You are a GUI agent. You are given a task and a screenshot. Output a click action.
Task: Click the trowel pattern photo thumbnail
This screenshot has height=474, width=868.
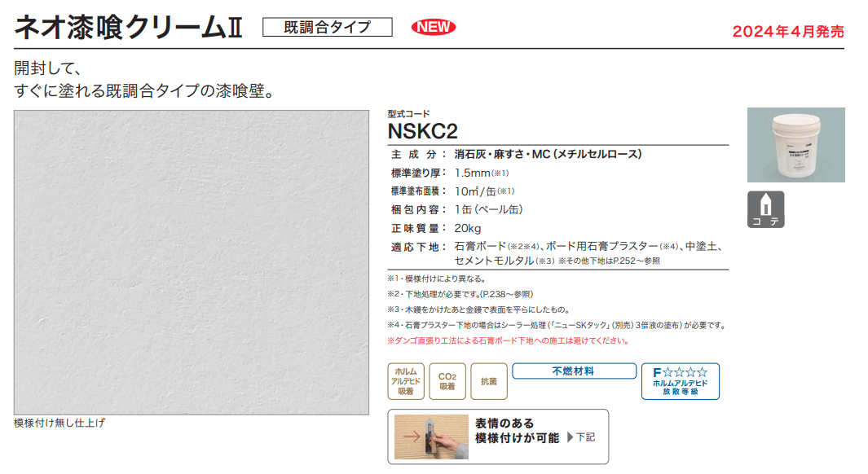tap(431, 437)
